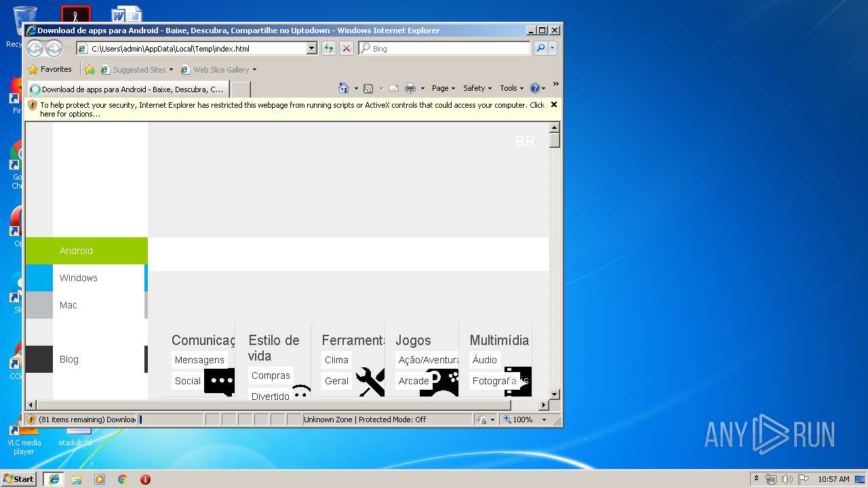868x488 pixels.
Task: Open Opera red icon on taskbar
Action: click(x=145, y=479)
